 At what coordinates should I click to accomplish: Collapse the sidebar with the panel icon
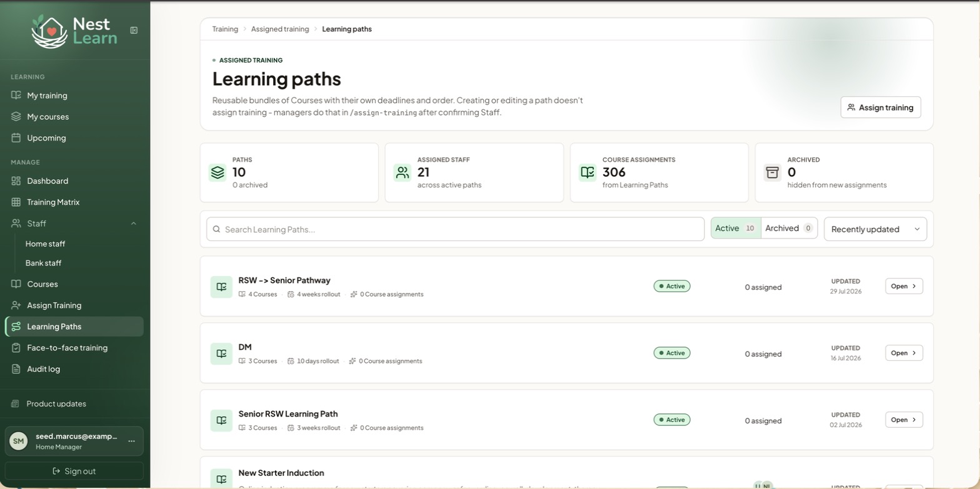tap(134, 30)
